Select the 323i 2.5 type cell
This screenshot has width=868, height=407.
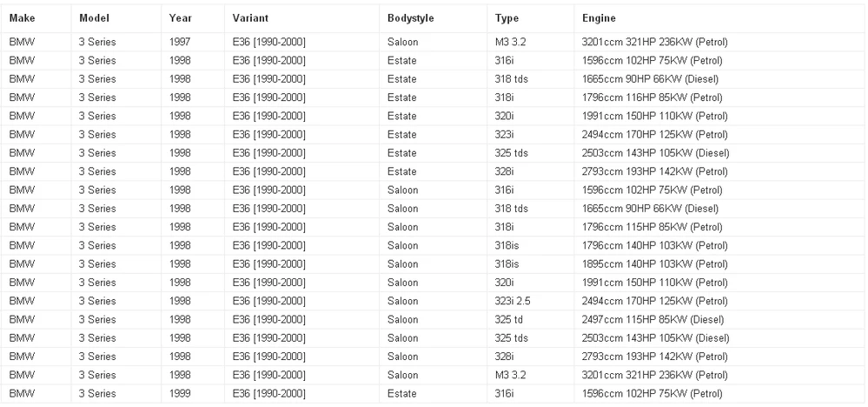tap(513, 301)
